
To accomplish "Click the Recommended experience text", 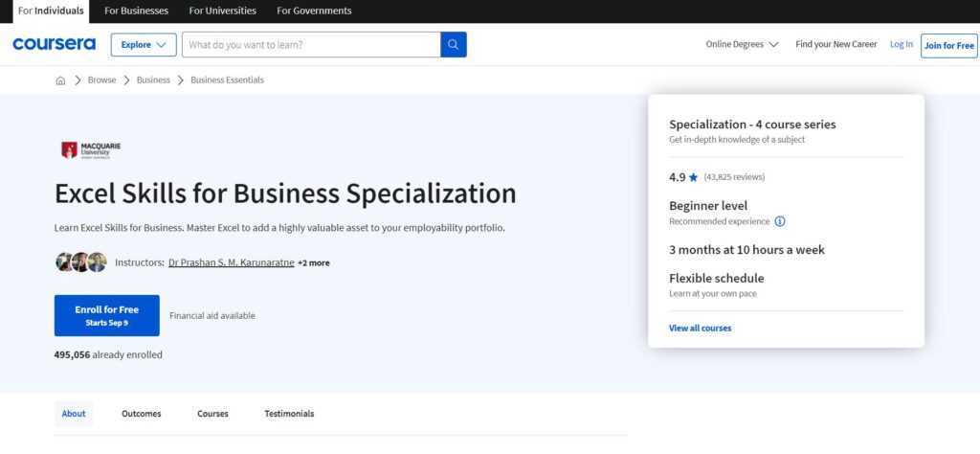I will point(720,221).
